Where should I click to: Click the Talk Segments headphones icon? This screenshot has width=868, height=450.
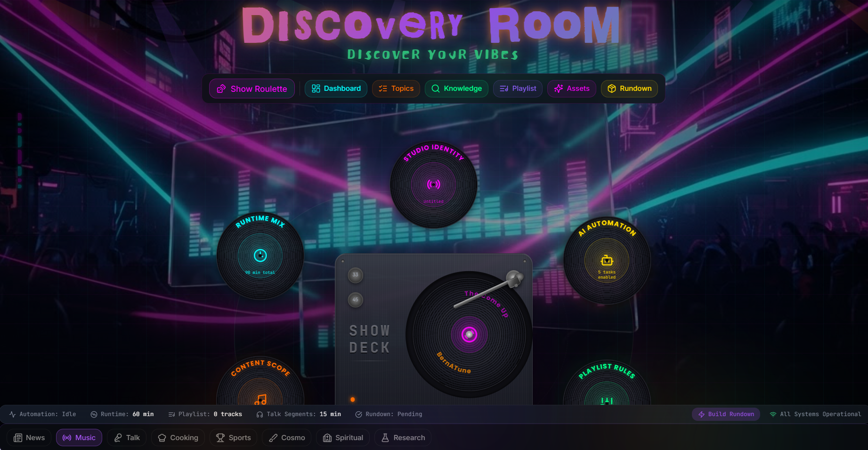tap(260, 414)
